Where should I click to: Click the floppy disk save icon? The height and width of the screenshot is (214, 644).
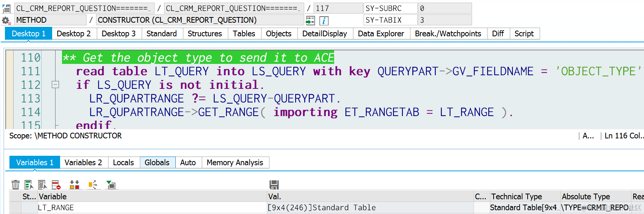274,185
